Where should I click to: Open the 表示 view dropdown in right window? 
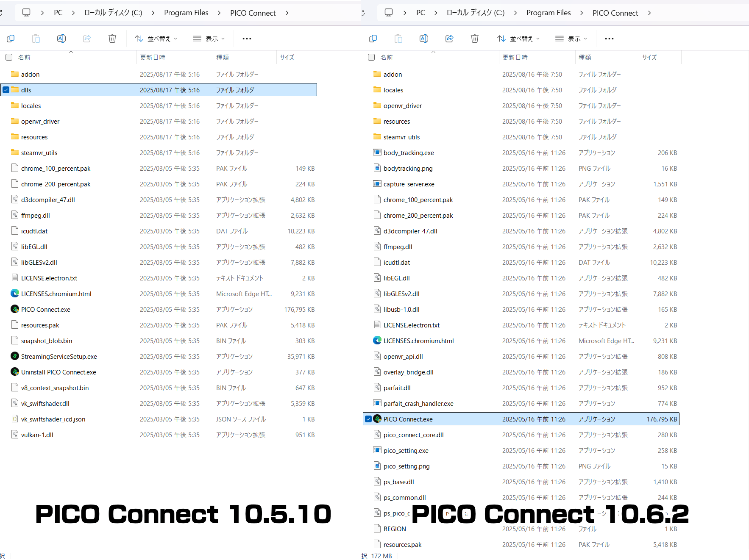click(x=571, y=39)
